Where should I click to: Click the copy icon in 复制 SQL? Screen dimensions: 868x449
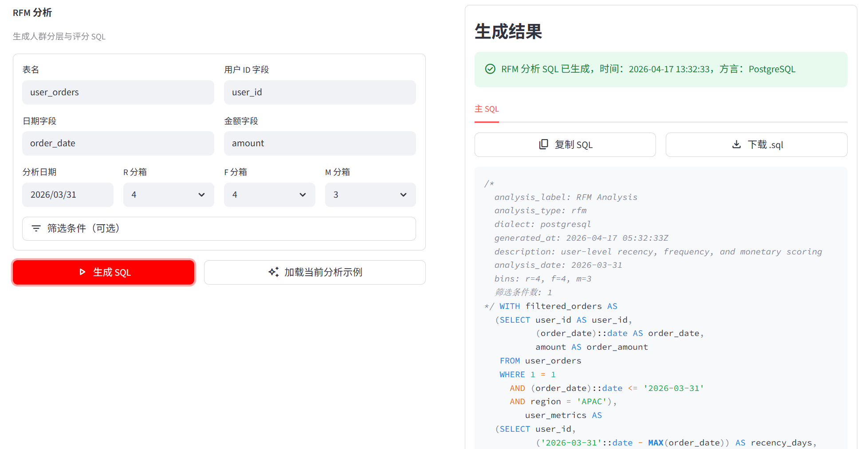pyautogui.click(x=543, y=144)
